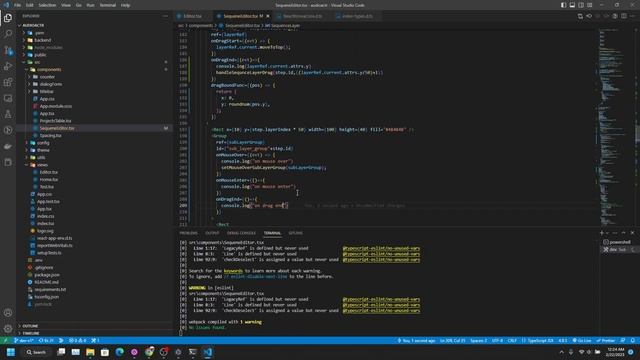Click Split Editor Right icon
The width and height of the screenshot is (640, 360).
click(624, 16)
